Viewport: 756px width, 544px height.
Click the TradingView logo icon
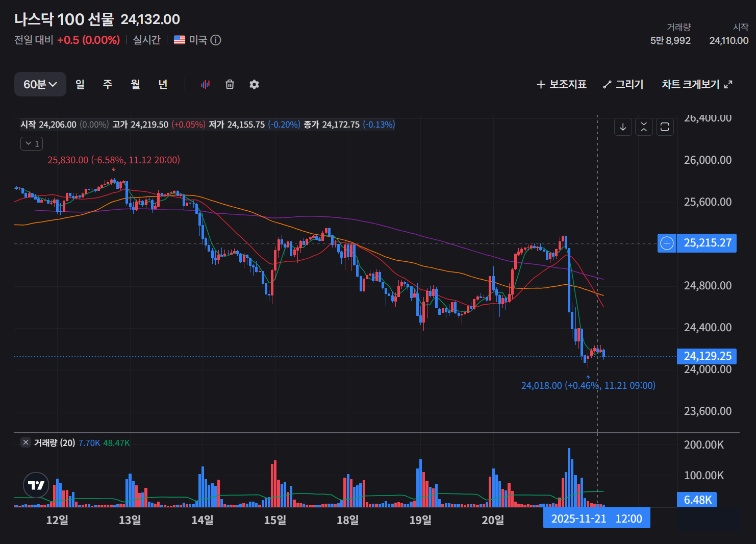point(36,485)
